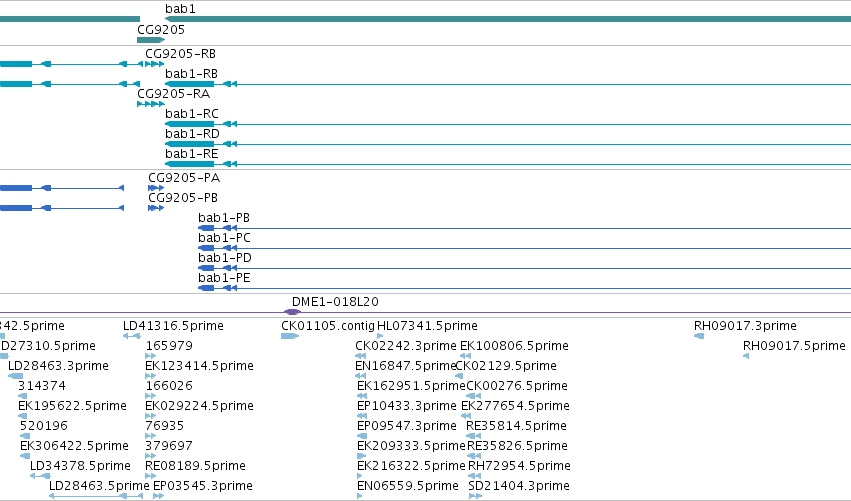The width and height of the screenshot is (851, 501).
Task: Select EST EK123414.5prime
Action: pyautogui.click(x=199, y=366)
